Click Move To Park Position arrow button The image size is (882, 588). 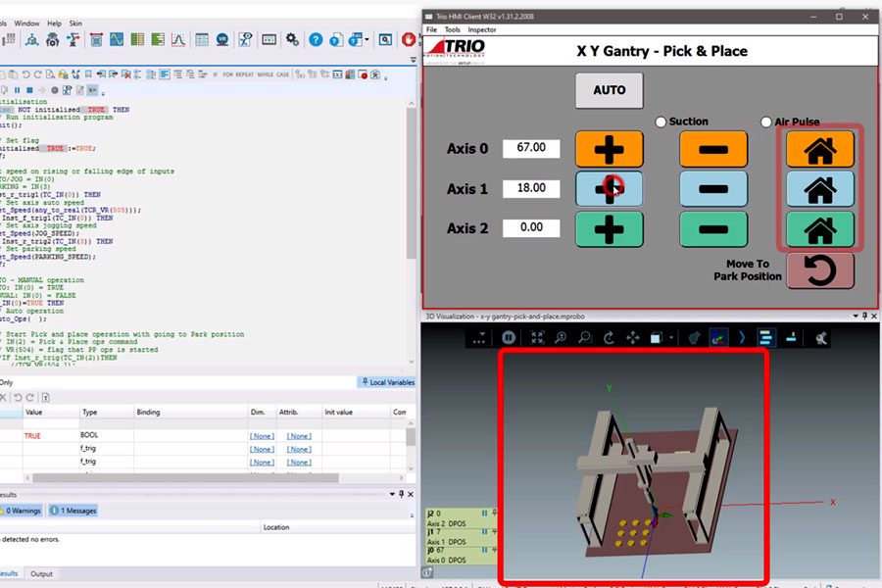click(x=819, y=270)
